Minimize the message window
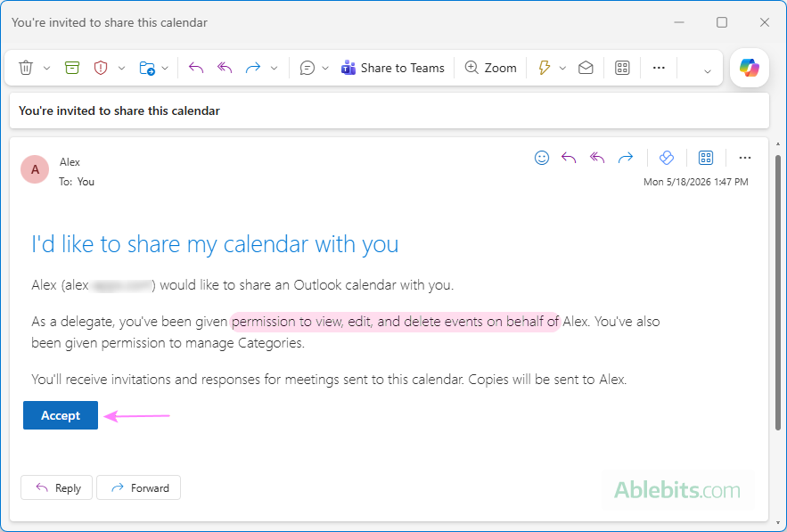This screenshot has height=532, width=787. pyautogui.click(x=679, y=22)
